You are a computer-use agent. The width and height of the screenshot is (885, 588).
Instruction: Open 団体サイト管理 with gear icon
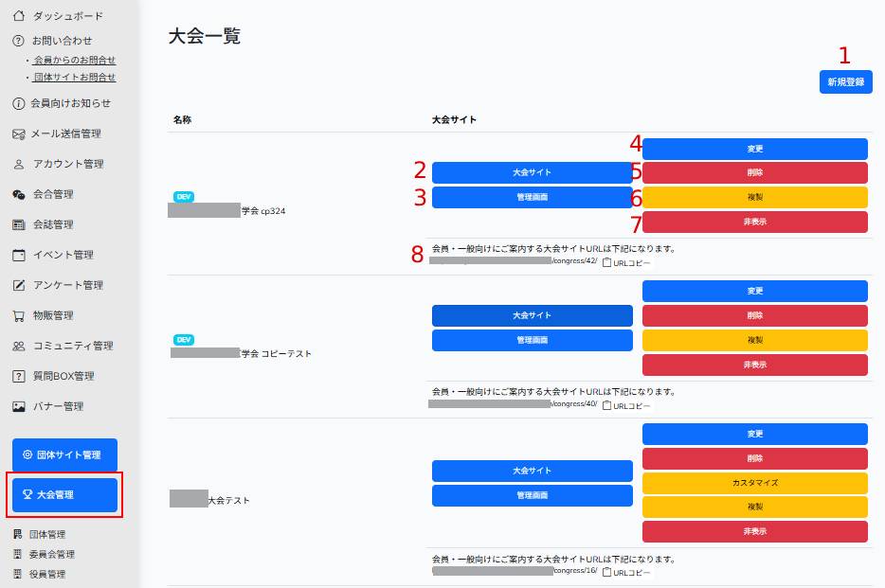tap(64, 454)
